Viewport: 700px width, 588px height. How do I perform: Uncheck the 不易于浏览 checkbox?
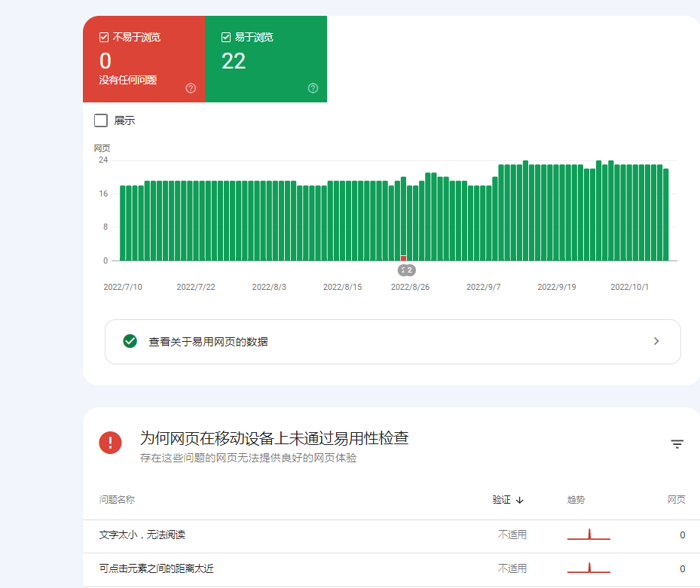point(102,35)
